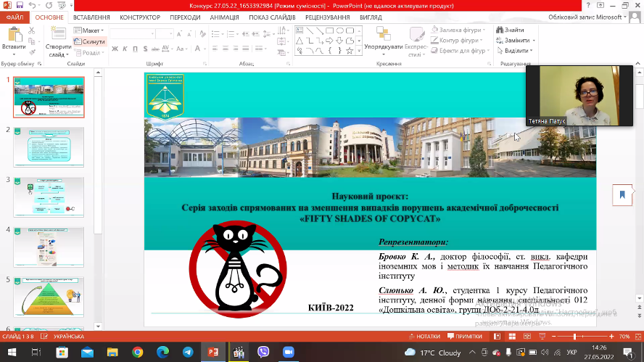Toggle bold formatting Ж
Viewport: 644px width, 362px height.
click(115, 49)
